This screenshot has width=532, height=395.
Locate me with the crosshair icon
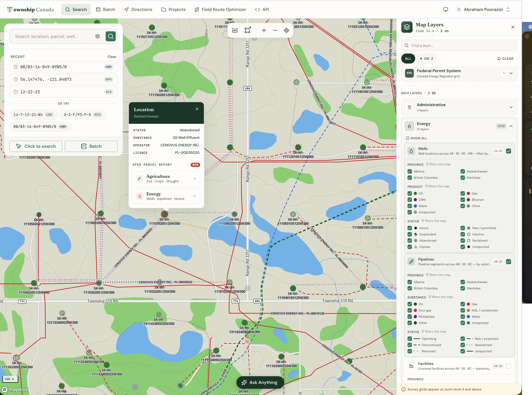pos(286,30)
